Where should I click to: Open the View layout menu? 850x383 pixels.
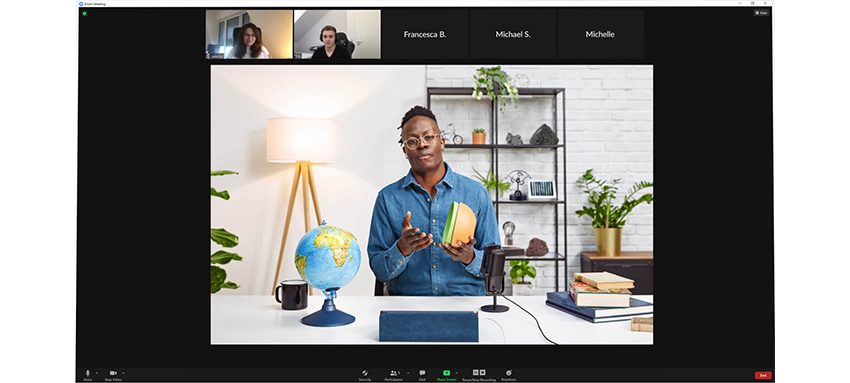[x=762, y=12]
